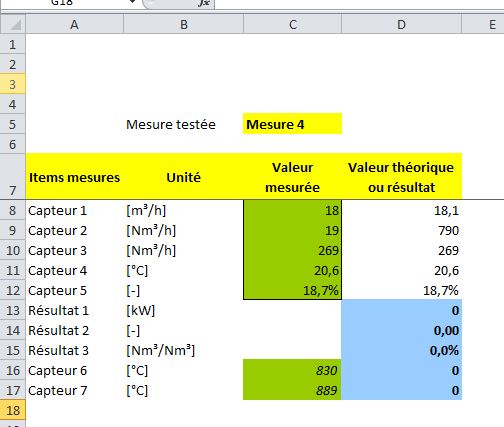
Task: Select the 'Capteur 6' cell
Action: [74, 370]
